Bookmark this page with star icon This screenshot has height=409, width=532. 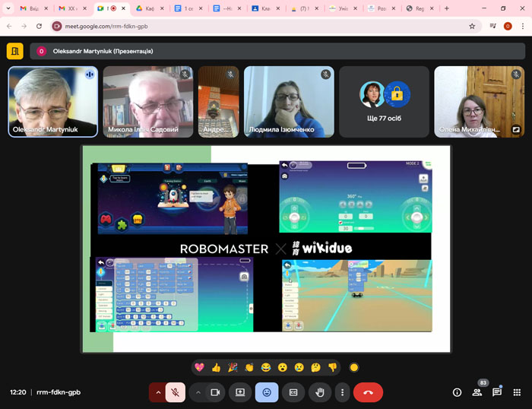click(472, 26)
